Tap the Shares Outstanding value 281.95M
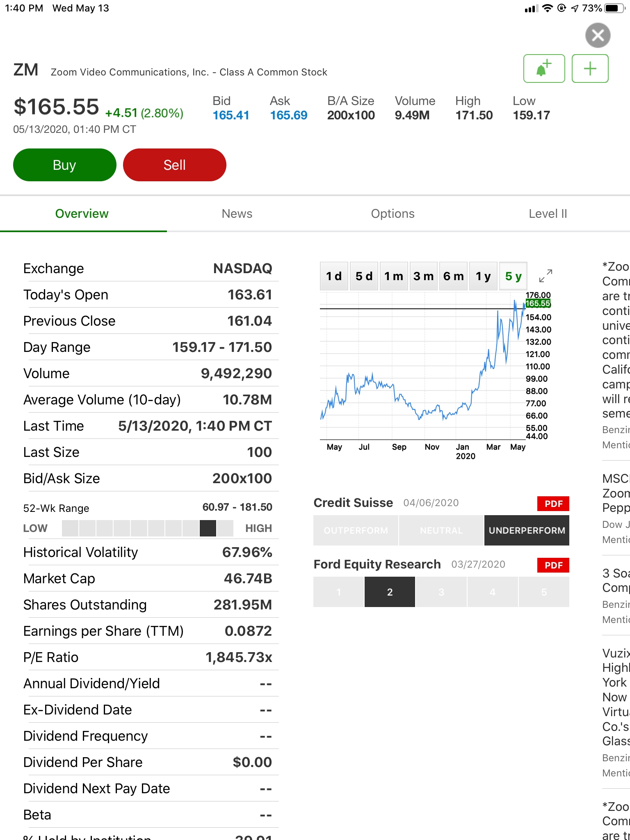The image size is (630, 840). 243,605
